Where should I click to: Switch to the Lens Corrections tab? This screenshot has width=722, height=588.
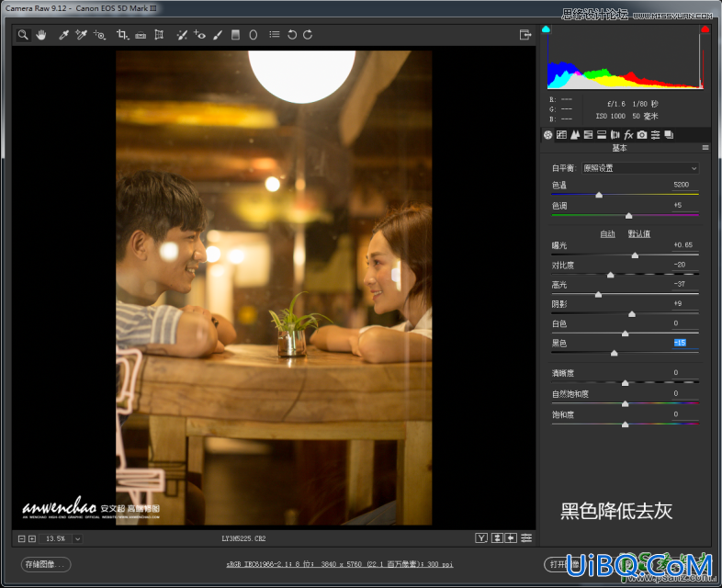pos(615,135)
